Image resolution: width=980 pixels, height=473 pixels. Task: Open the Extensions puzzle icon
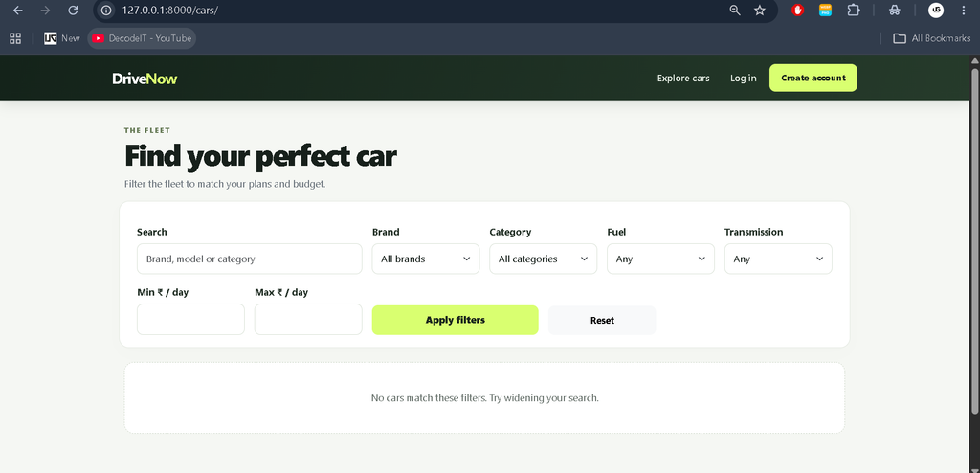(854, 10)
